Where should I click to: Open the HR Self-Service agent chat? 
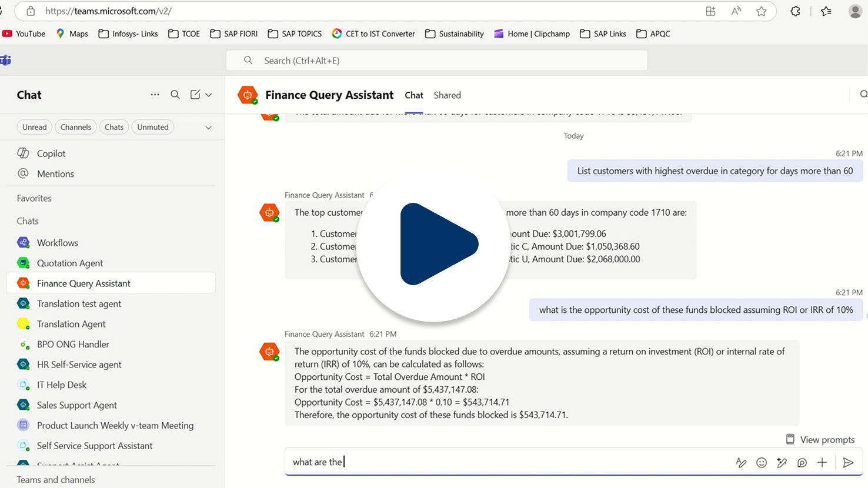[79, 365]
